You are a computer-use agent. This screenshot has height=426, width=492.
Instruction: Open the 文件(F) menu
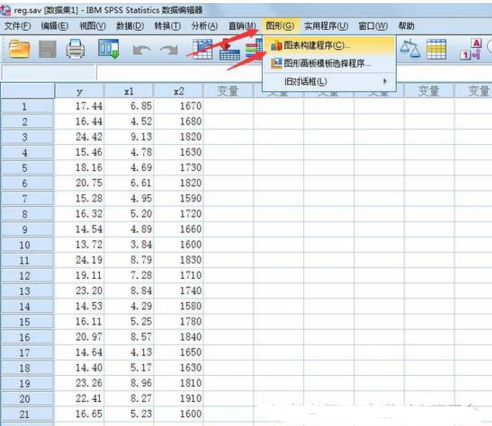(x=17, y=26)
